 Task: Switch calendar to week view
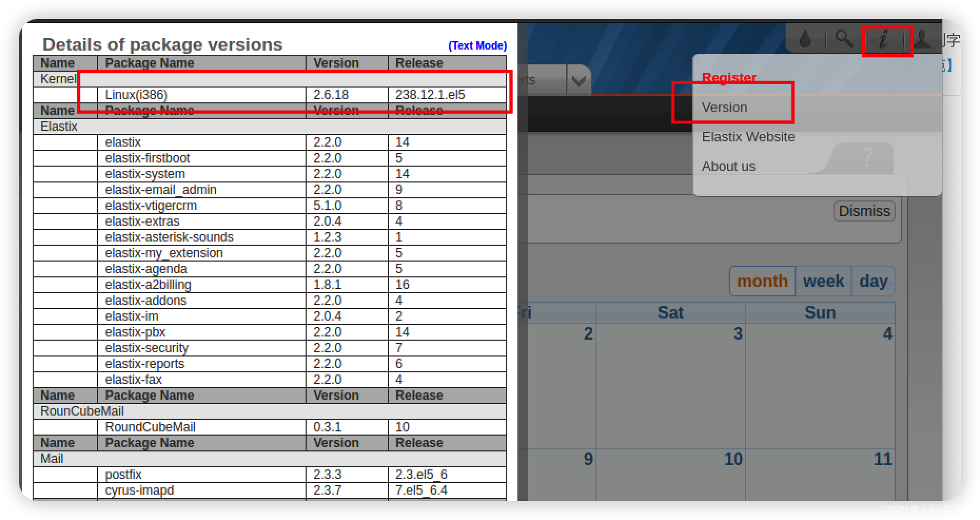click(824, 281)
